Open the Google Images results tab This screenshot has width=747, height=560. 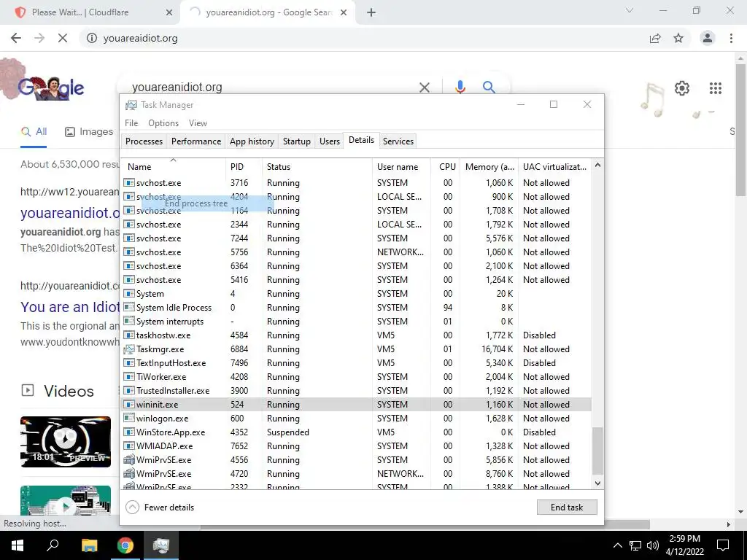coord(89,132)
